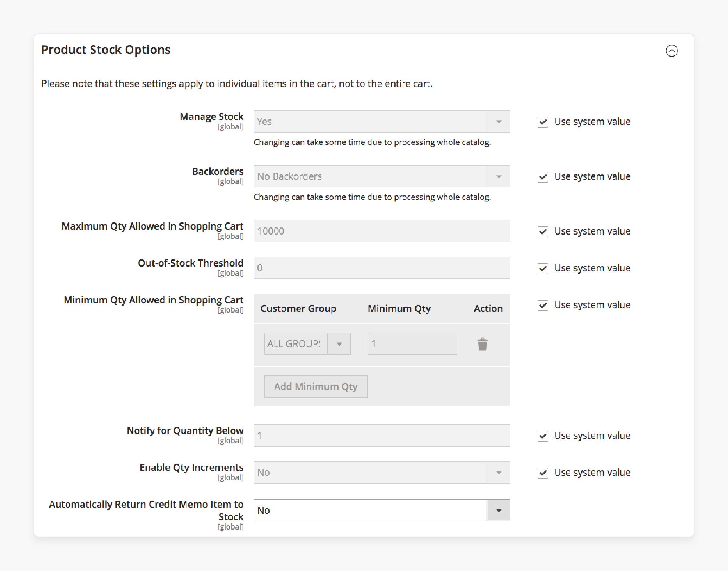Image resolution: width=728 pixels, height=571 pixels.
Task: Edit the Minimum Qty value field
Action: click(x=412, y=344)
